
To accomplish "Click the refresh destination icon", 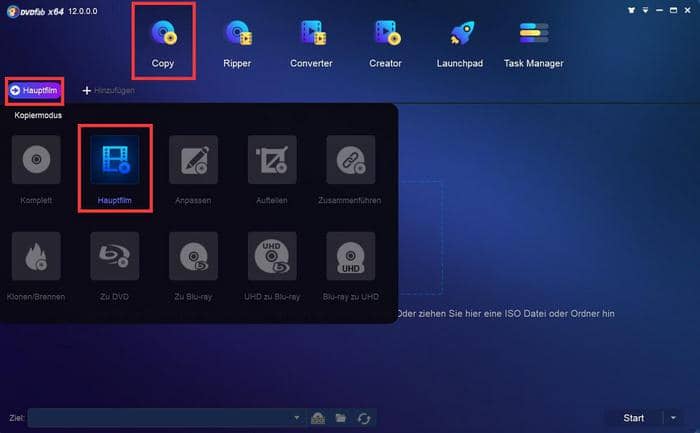I will click(364, 418).
